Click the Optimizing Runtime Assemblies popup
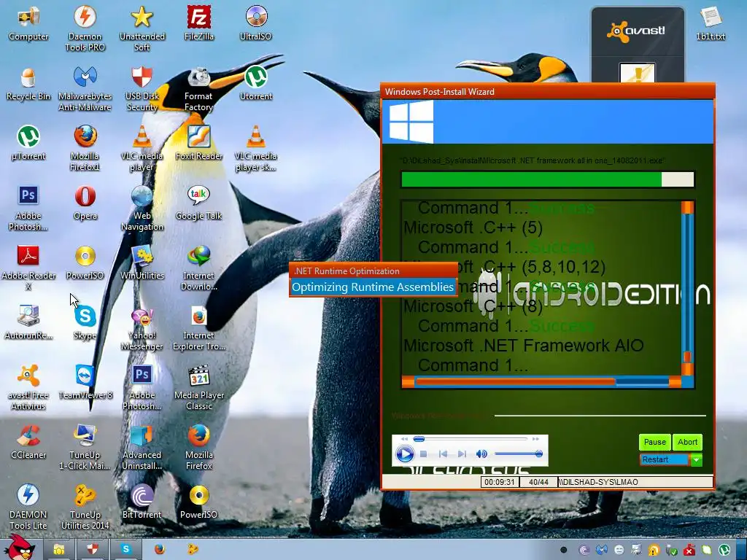 tap(373, 287)
